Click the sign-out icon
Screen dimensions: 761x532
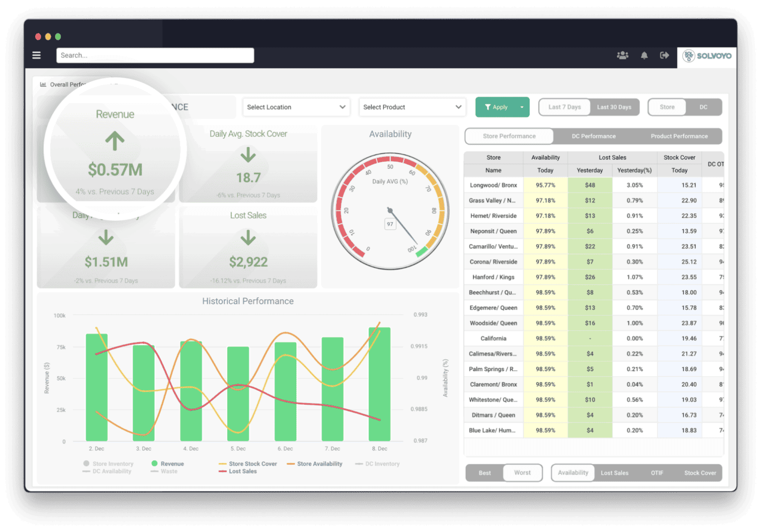click(664, 55)
